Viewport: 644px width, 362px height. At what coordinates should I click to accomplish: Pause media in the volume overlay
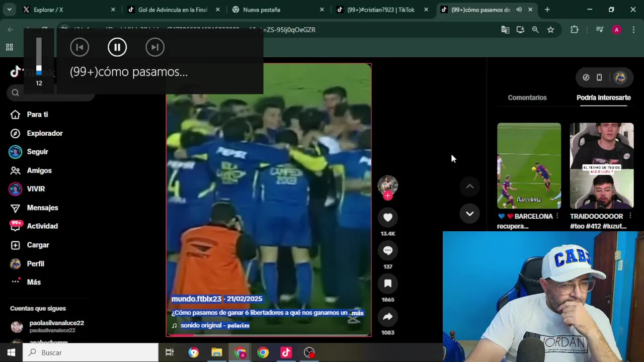[117, 47]
